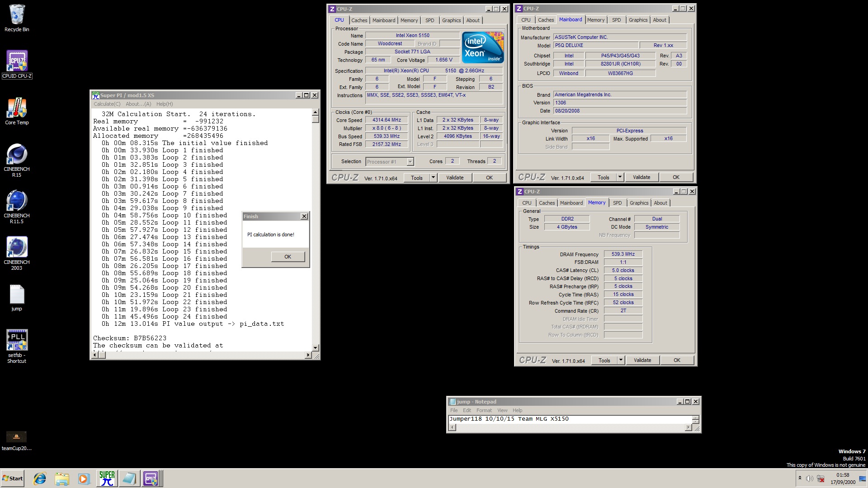Open Windows Media Player in taskbar
This screenshot has width=868, height=488.
pos(84,479)
